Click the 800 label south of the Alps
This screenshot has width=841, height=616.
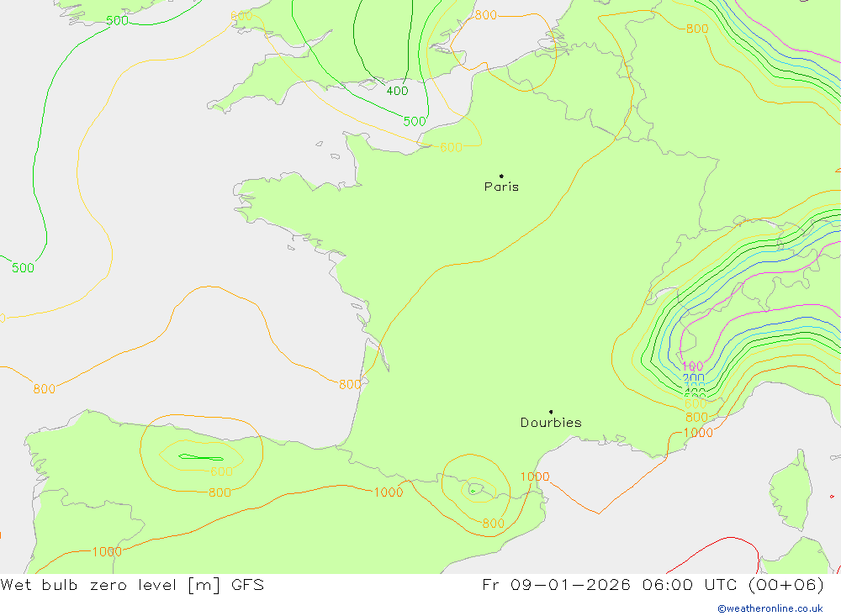[696, 417]
